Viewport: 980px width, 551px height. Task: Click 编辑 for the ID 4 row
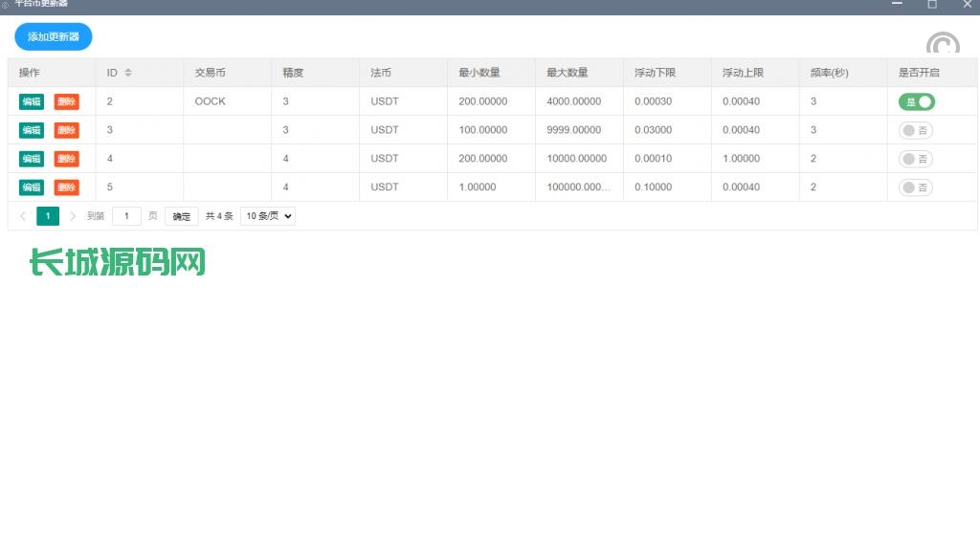point(32,159)
